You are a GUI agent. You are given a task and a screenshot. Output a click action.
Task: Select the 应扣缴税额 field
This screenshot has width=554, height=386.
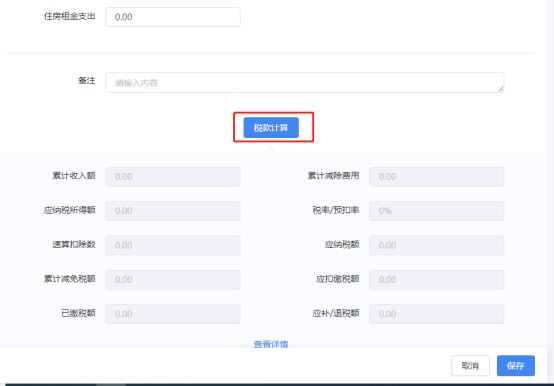[x=436, y=280]
